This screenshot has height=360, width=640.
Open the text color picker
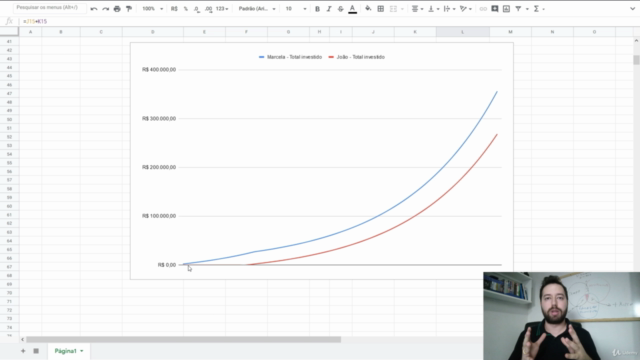[x=353, y=9]
